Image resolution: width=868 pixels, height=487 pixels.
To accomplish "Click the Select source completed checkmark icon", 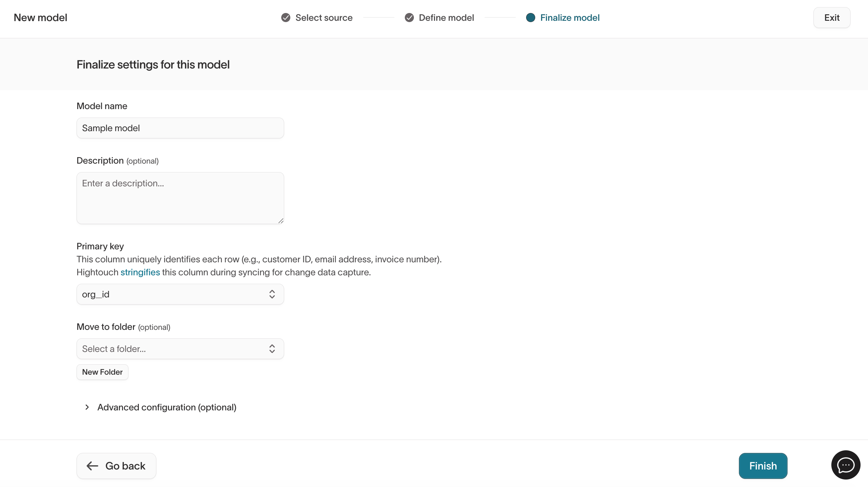I will click(285, 18).
